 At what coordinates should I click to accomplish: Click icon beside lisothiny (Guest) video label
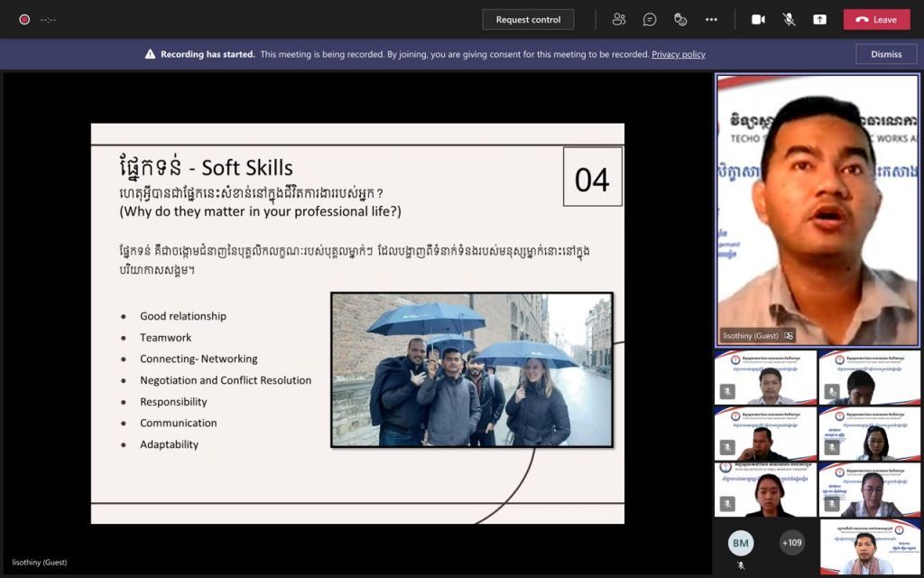(x=790, y=336)
